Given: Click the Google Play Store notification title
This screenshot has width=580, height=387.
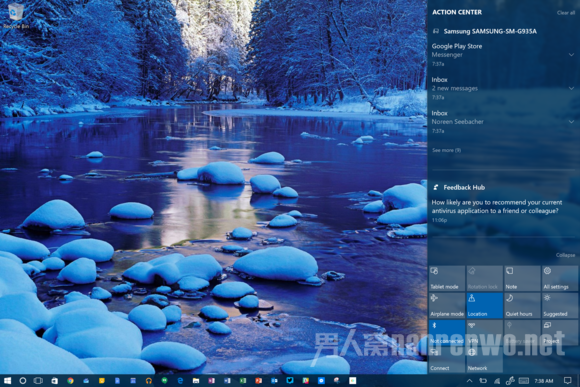Looking at the screenshot, I should tap(457, 46).
